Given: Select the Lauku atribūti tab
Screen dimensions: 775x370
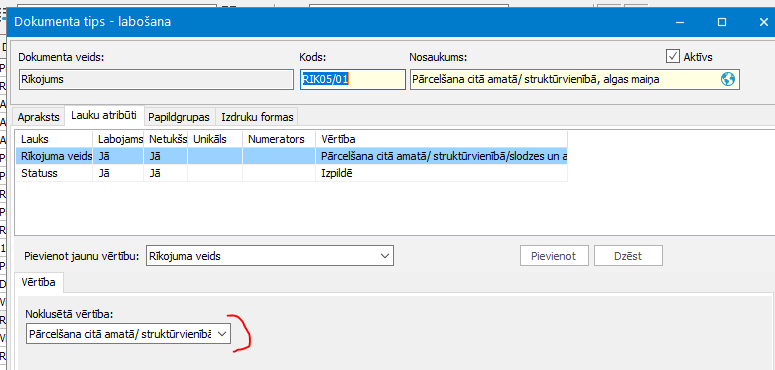Looking at the screenshot, I should click(x=104, y=116).
